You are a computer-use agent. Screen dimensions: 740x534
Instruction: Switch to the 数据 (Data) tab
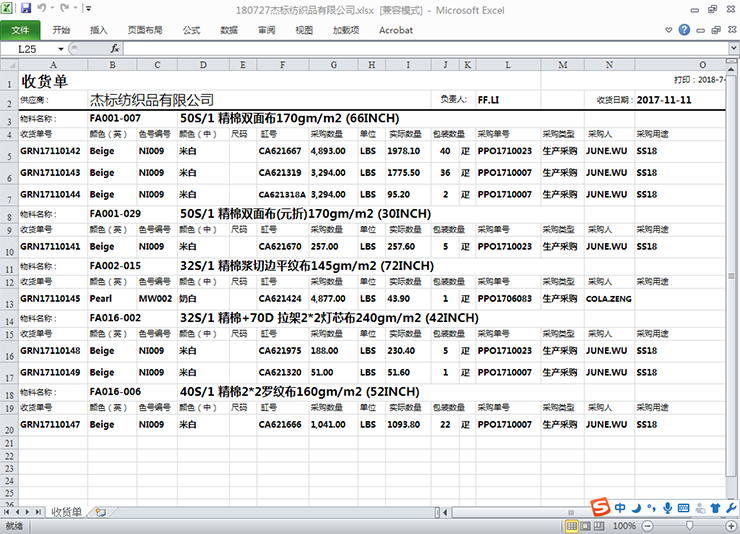pos(229,30)
